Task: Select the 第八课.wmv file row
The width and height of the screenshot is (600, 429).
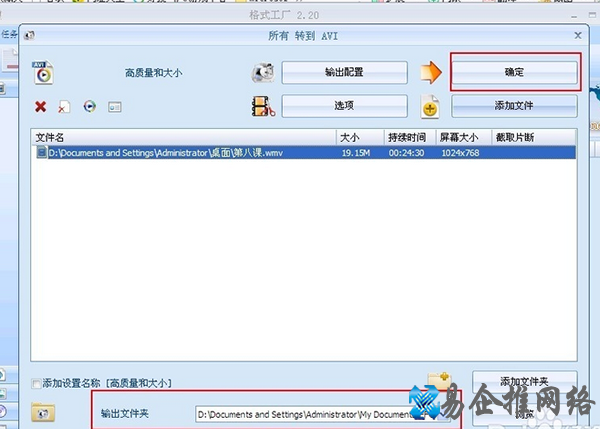Action: (304, 153)
